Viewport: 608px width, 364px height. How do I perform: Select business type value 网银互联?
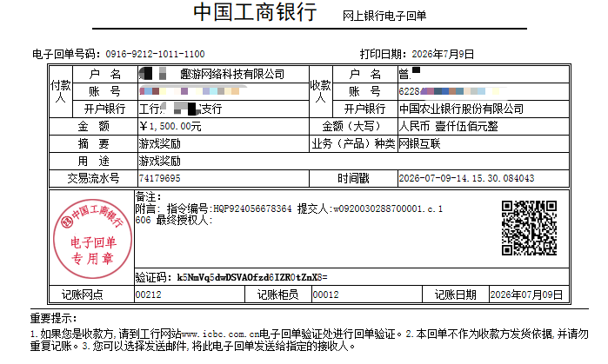tap(419, 143)
